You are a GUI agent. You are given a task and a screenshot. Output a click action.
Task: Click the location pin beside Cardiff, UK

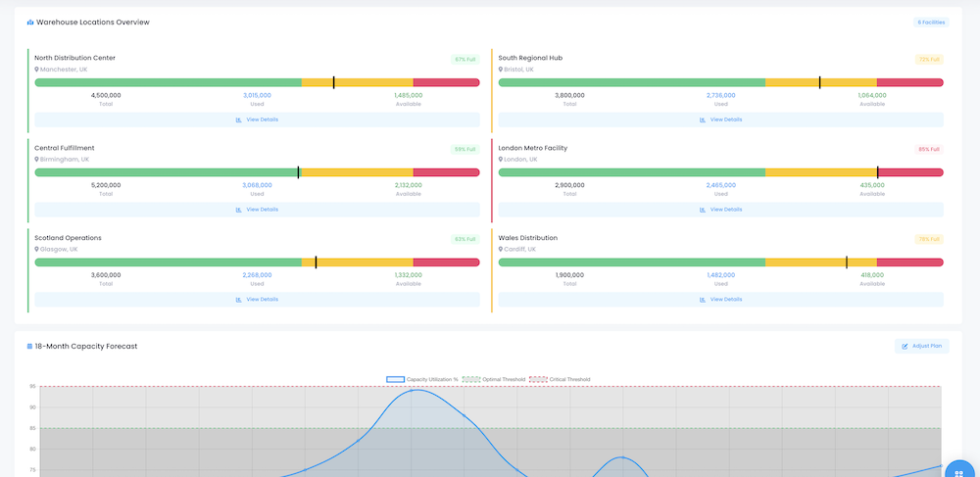click(501, 250)
